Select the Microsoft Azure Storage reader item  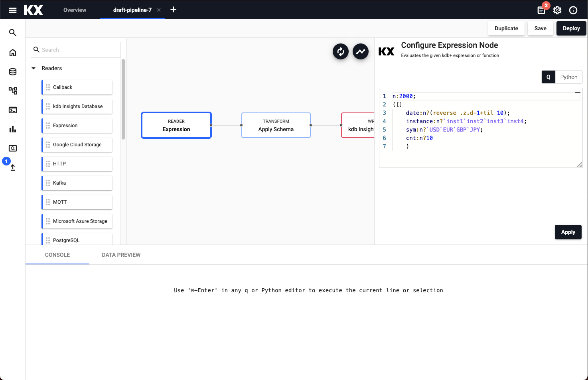point(77,221)
